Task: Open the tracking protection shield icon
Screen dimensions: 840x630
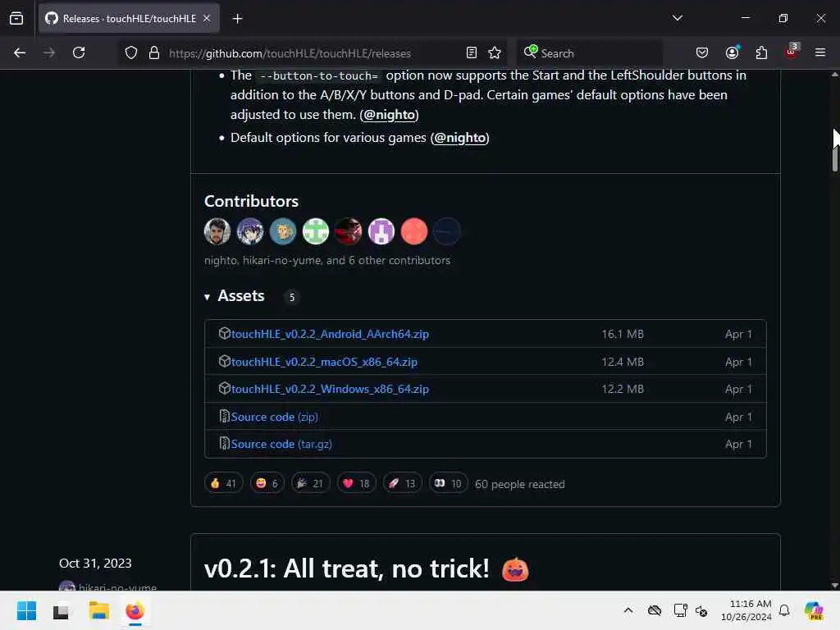Action: pos(131,52)
